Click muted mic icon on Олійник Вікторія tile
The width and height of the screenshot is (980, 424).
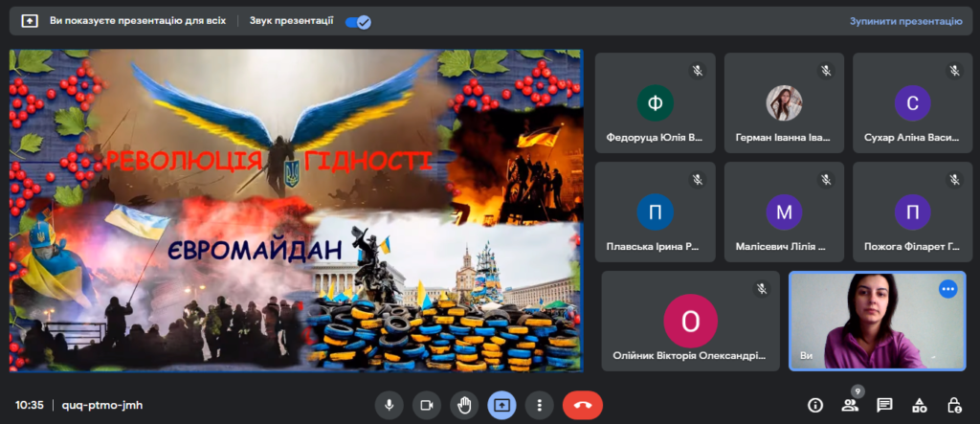(x=762, y=288)
